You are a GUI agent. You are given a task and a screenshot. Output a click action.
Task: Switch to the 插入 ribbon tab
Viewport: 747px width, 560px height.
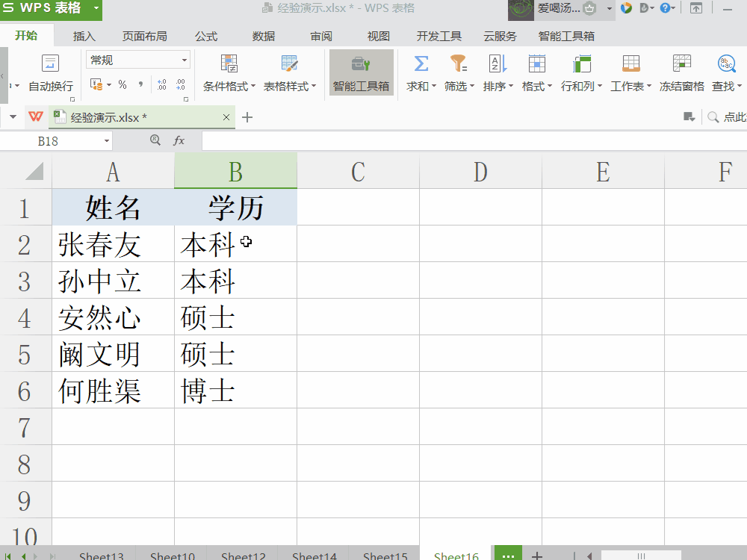pos(84,35)
